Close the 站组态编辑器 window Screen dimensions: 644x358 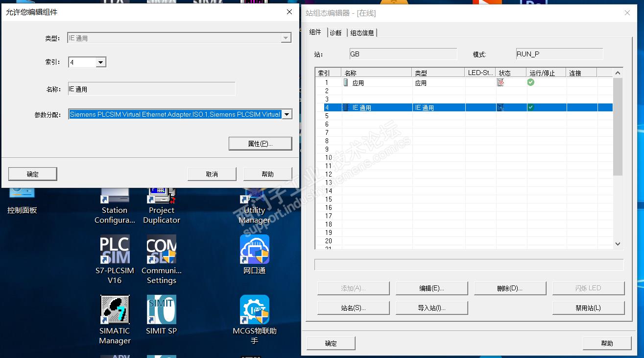[x=627, y=13]
